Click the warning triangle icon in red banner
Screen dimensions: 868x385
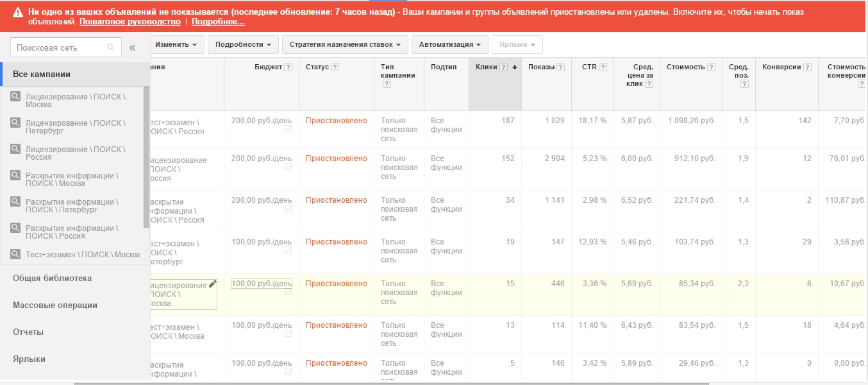coord(17,12)
